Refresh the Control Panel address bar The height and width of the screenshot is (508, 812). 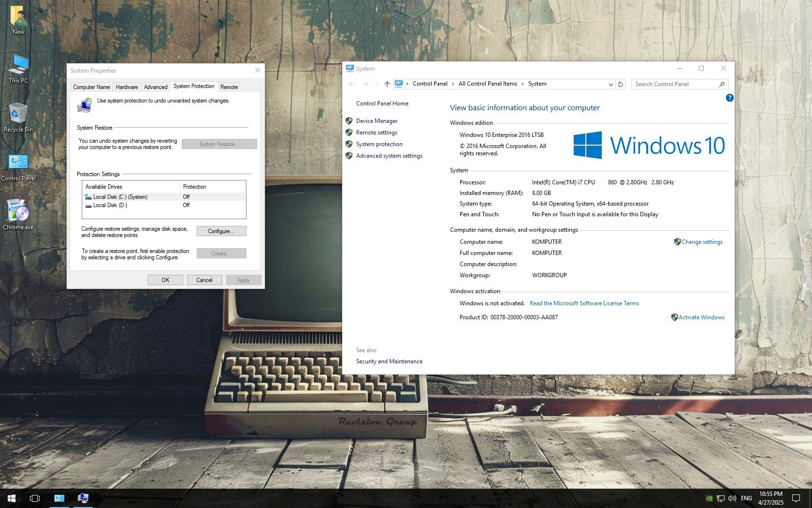tap(621, 84)
